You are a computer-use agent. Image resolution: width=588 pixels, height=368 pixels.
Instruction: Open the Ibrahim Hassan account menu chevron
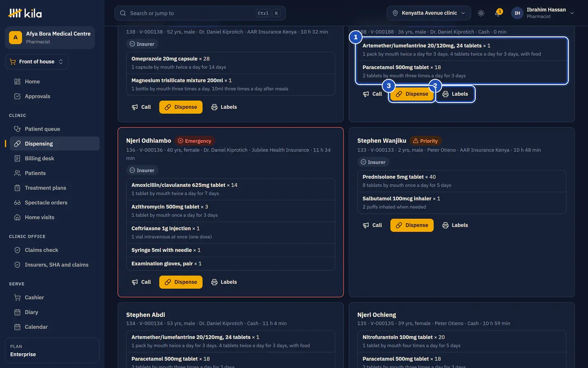click(x=572, y=13)
